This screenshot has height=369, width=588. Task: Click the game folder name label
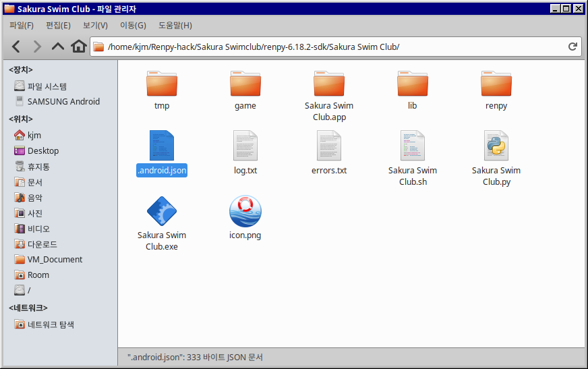245,106
